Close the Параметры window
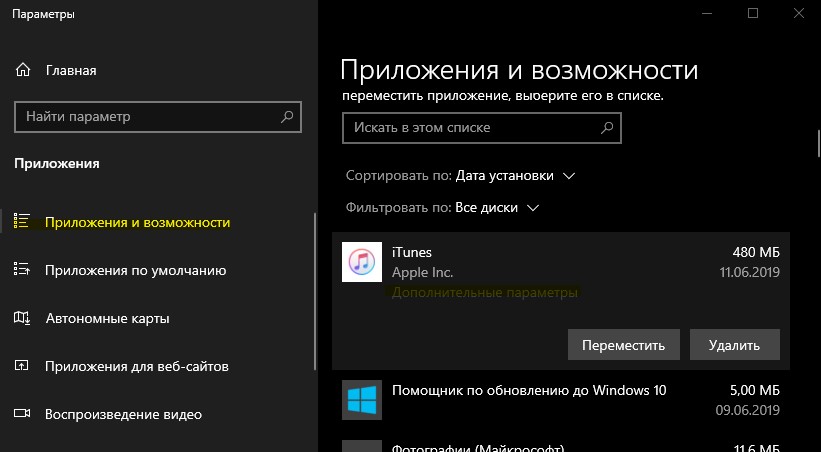 [x=798, y=14]
